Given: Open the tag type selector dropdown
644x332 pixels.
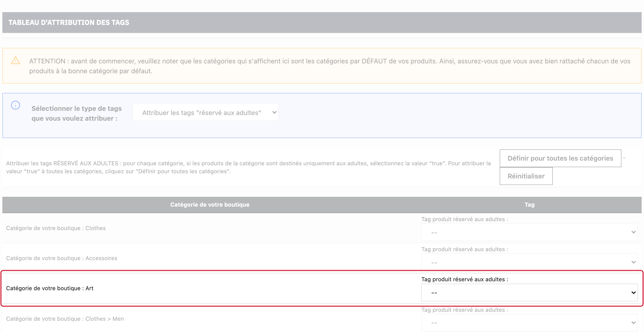Looking at the screenshot, I should click(x=205, y=113).
